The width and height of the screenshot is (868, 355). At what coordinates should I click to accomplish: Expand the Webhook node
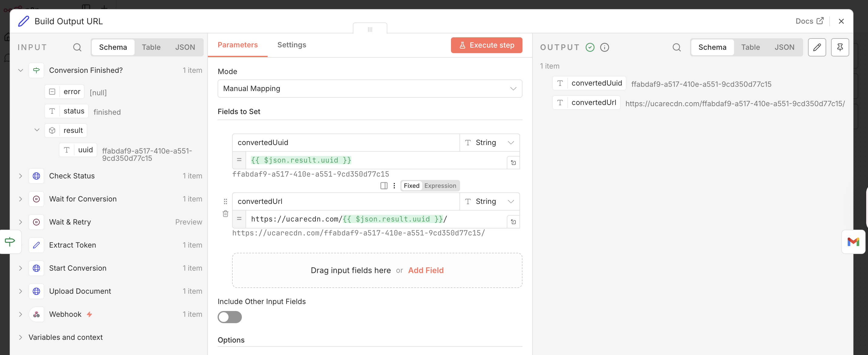click(x=21, y=314)
